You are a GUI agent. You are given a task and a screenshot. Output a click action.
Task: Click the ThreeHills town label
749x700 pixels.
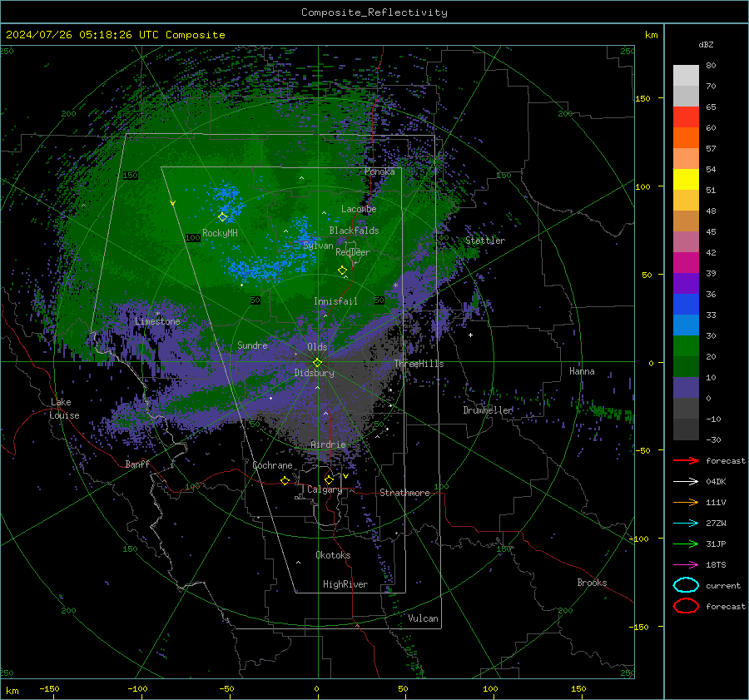pyautogui.click(x=419, y=364)
